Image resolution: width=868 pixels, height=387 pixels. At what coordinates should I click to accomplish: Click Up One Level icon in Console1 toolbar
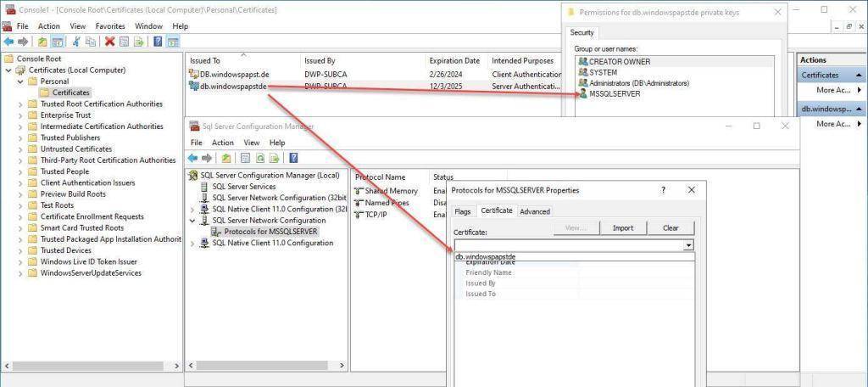tap(42, 42)
